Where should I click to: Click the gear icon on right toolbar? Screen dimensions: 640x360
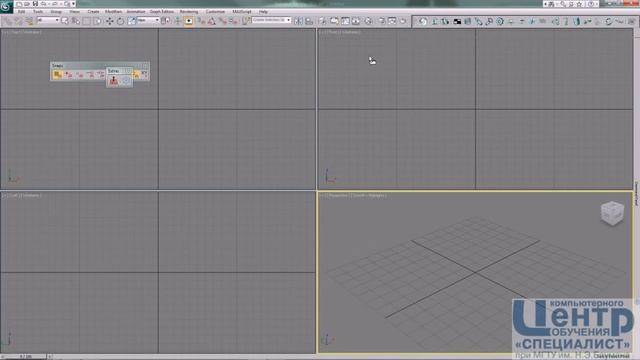click(500, 21)
